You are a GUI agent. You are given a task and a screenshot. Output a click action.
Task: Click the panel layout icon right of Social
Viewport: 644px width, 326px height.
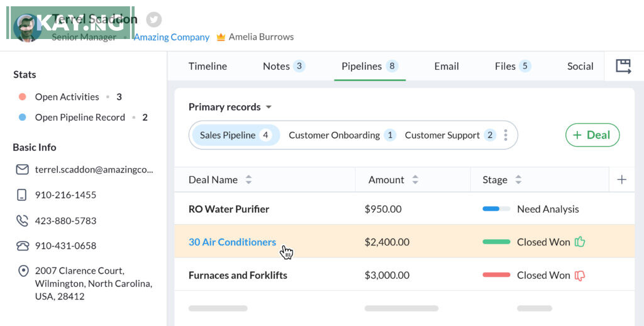click(623, 66)
